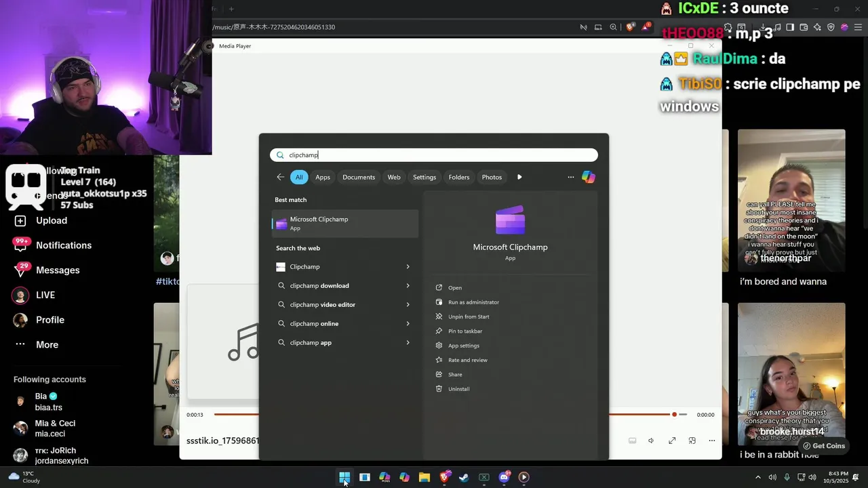Click the Get Coins button

tap(823, 446)
